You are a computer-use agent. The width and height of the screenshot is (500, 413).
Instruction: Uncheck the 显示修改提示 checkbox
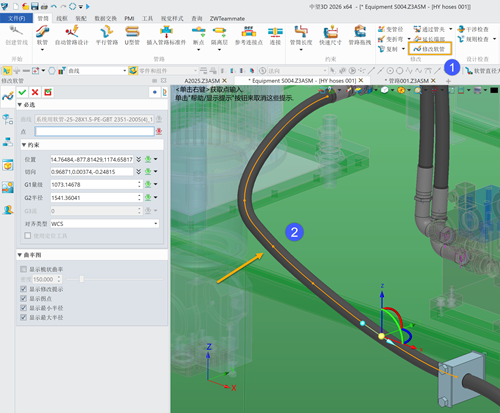(x=24, y=289)
